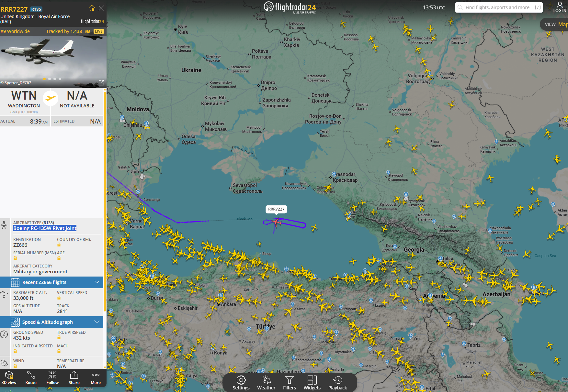Click the magnifier icon in search box
Image resolution: width=568 pixels, height=392 pixels.
coord(460,7)
